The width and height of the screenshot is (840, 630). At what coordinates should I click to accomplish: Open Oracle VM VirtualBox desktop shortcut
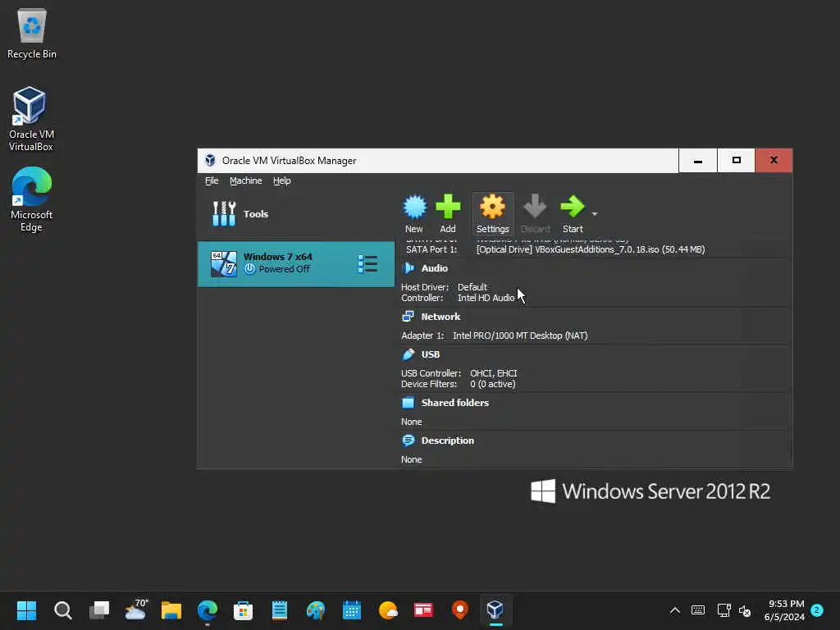pyautogui.click(x=31, y=119)
